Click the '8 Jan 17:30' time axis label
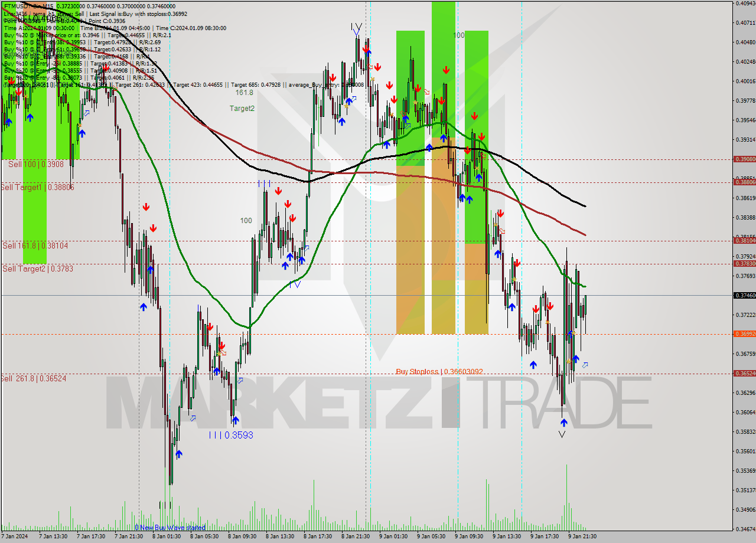This screenshot has width=756, height=543. tap(317, 537)
